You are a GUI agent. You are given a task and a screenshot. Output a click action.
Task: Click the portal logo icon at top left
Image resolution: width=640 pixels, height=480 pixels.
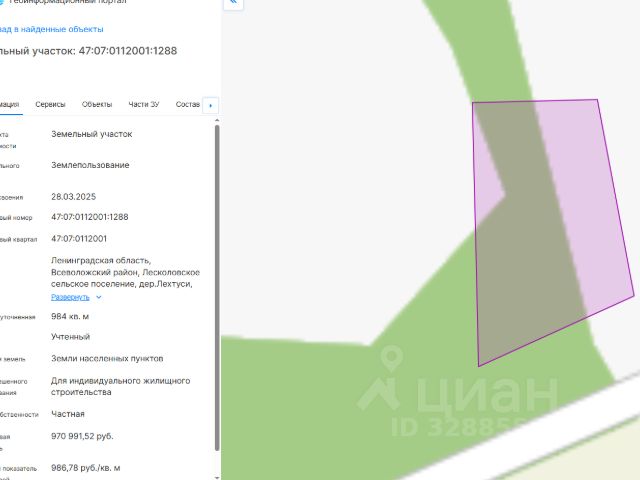tap(2, 2)
